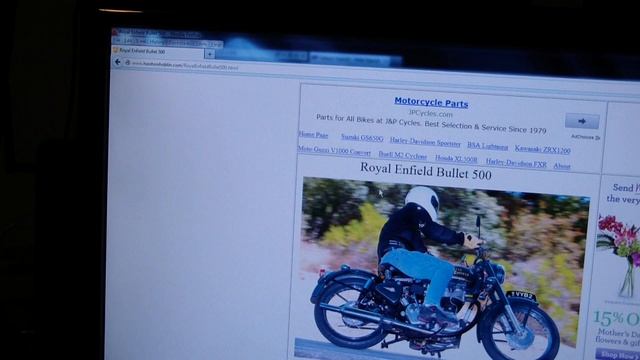Open a new tab with plus button

coord(209,53)
